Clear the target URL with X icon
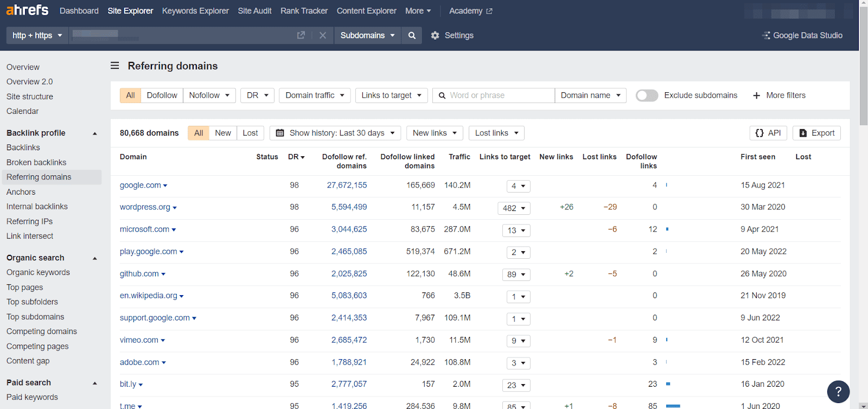 (x=323, y=35)
